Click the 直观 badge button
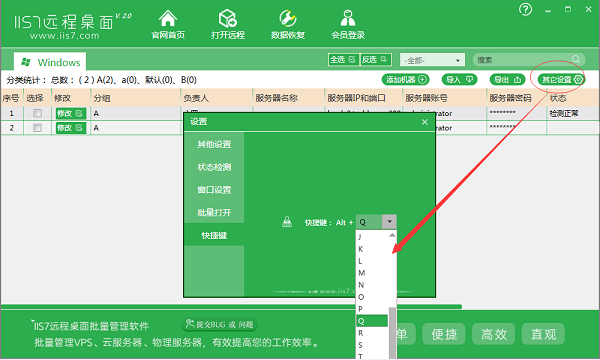 pyautogui.click(x=543, y=334)
